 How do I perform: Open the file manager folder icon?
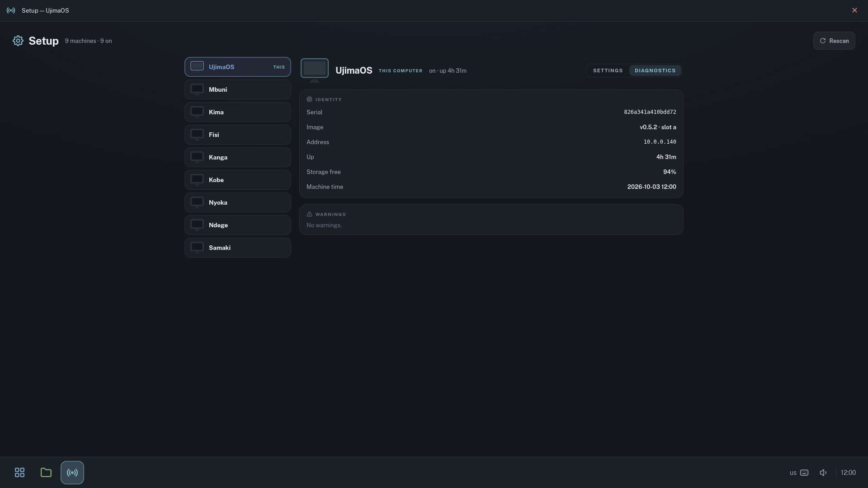[46, 473]
